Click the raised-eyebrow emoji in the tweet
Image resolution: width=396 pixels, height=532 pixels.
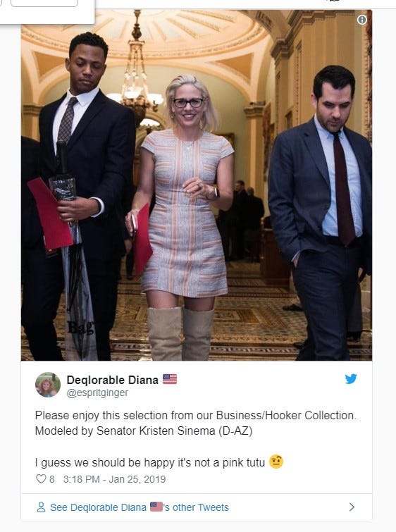pyautogui.click(x=276, y=462)
